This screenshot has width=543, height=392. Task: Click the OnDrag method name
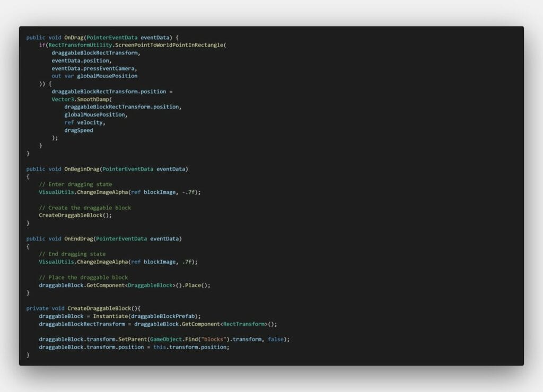click(x=74, y=38)
